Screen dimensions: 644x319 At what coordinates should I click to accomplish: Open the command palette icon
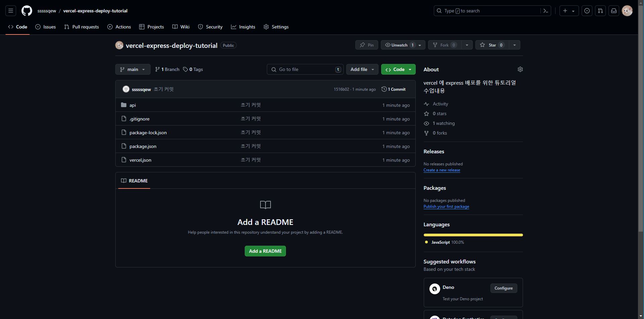click(x=546, y=11)
